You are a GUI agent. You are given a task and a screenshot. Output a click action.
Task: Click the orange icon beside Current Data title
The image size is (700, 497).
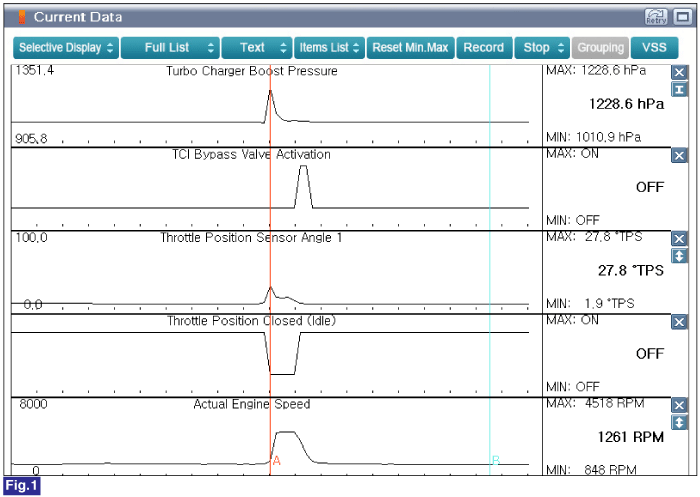click(x=21, y=17)
